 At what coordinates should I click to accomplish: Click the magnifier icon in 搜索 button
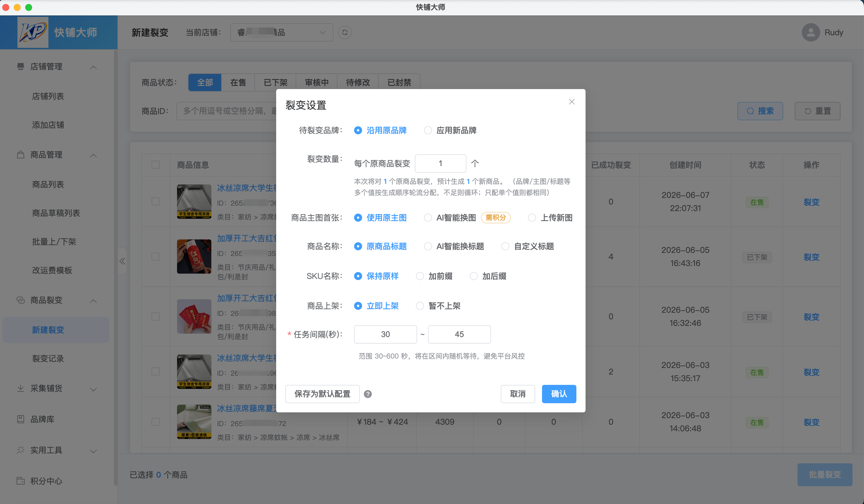(750, 111)
